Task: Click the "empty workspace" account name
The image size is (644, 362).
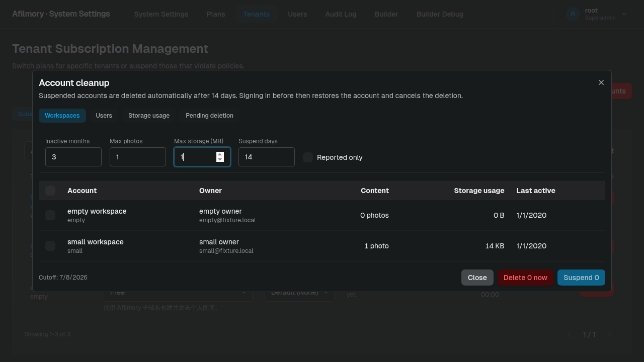Action: [97, 211]
